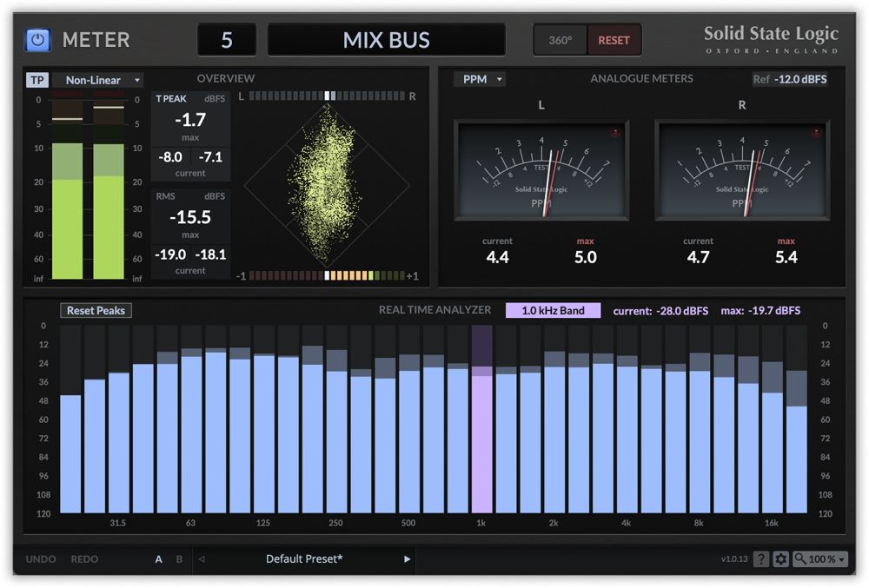Click right meter max value 5.4
The image size is (869, 588).
(786, 257)
